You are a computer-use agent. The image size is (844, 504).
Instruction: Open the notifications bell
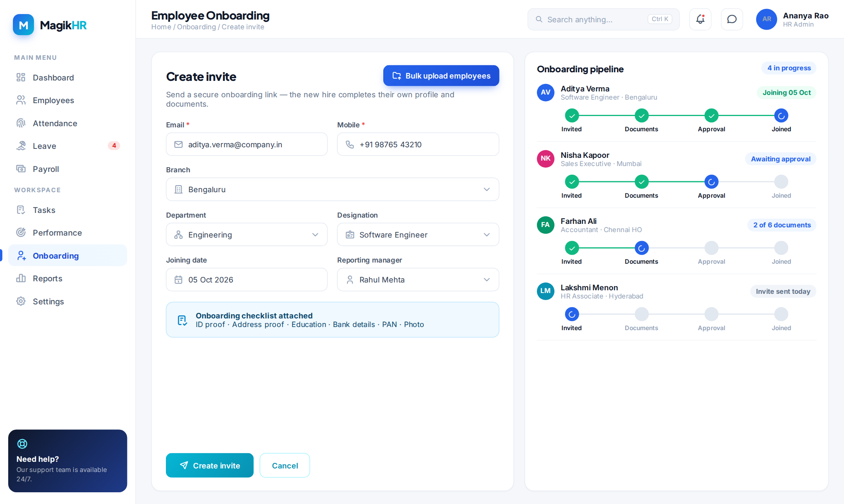(x=700, y=19)
